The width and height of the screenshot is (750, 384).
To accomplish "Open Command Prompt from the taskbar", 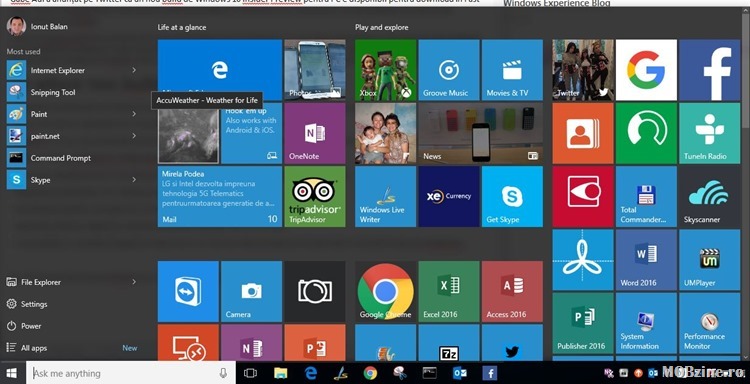I will 430,373.
